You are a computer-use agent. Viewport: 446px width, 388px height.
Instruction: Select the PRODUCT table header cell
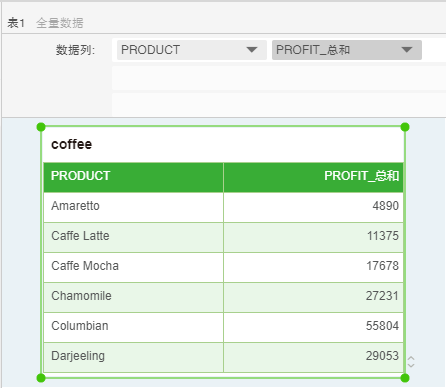(133, 177)
